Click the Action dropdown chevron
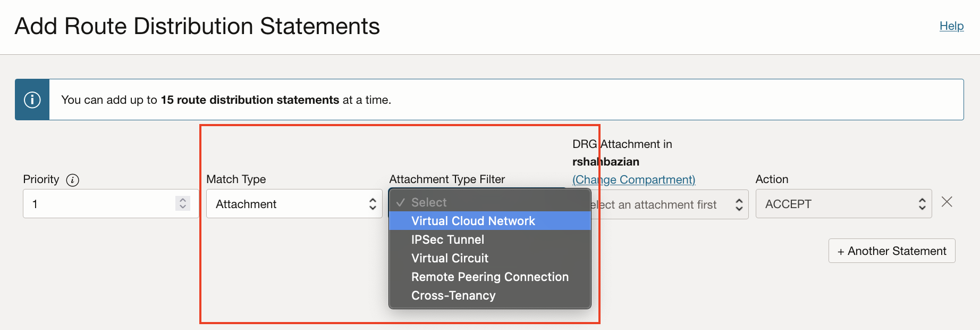 [x=922, y=203]
